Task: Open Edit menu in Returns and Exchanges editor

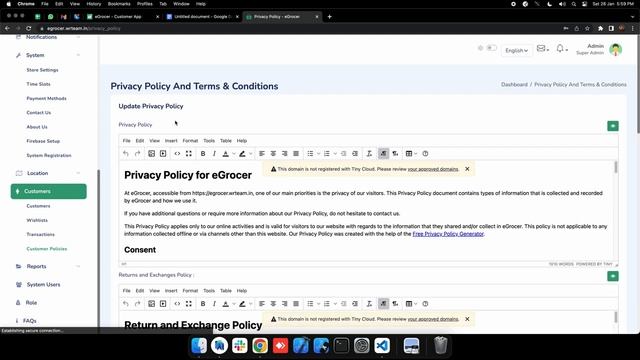Action: pyautogui.click(x=140, y=291)
